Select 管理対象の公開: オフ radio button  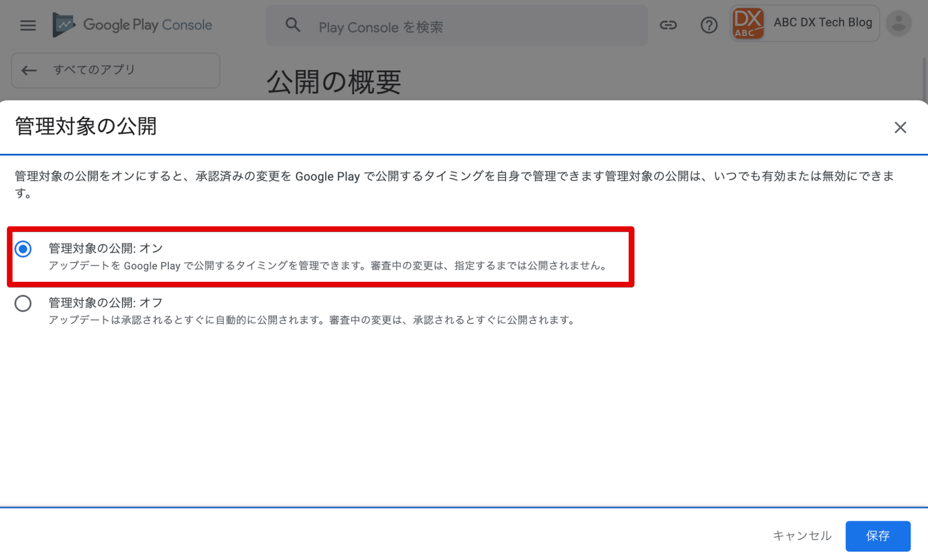23,303
